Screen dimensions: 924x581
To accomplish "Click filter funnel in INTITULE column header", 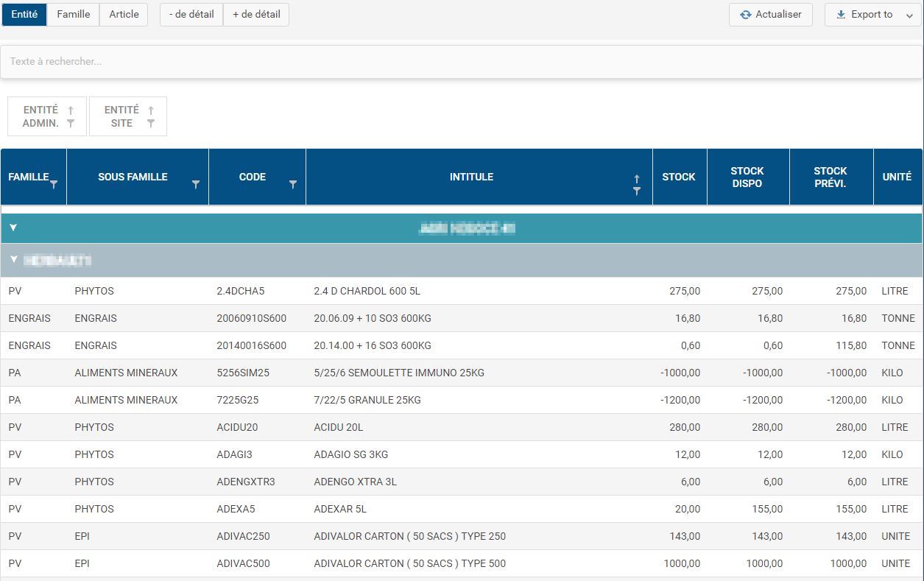I will click(x=637, y=191).
